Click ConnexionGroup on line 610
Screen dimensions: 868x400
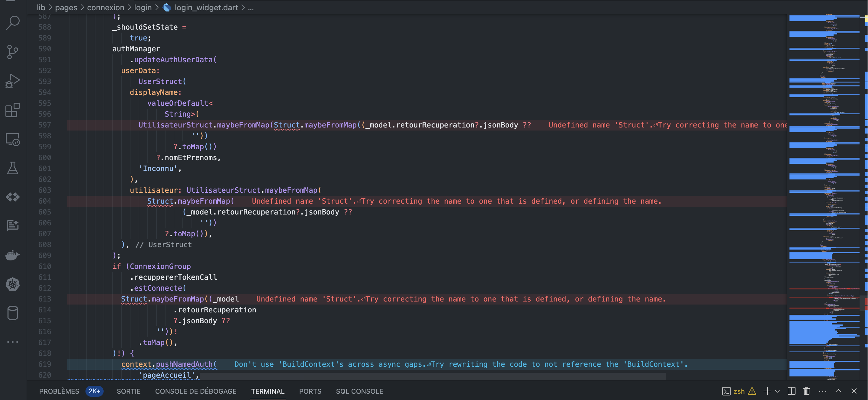click(160, 266)
